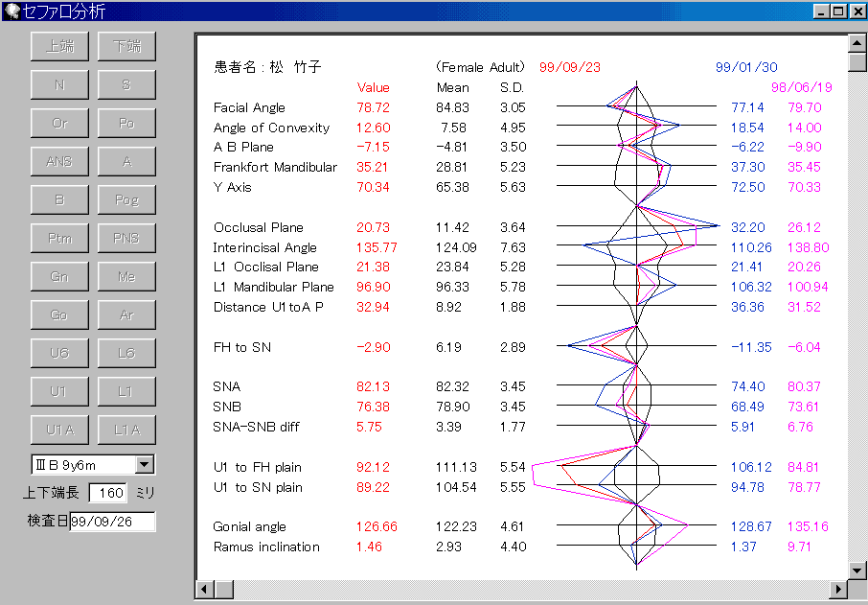Click the 上下端長 length input field
868x605 pixels.
pyautogui.click(x=107, y=493)
